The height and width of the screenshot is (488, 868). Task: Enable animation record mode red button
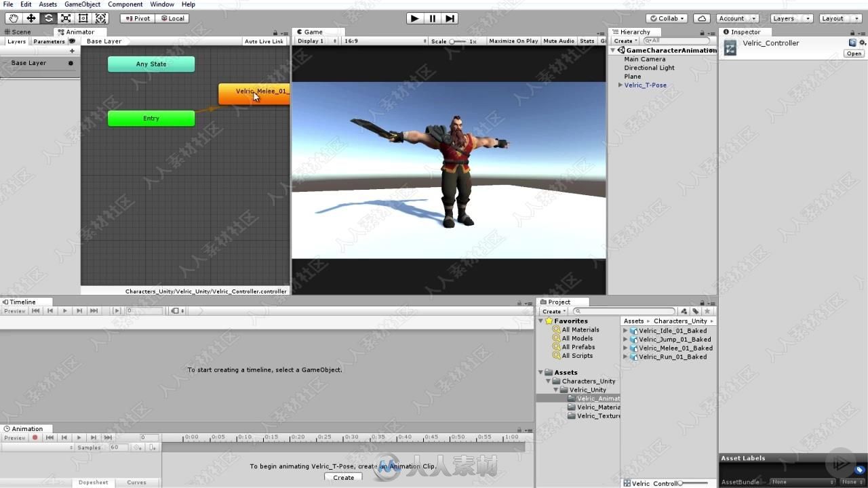tap(35, 438)
